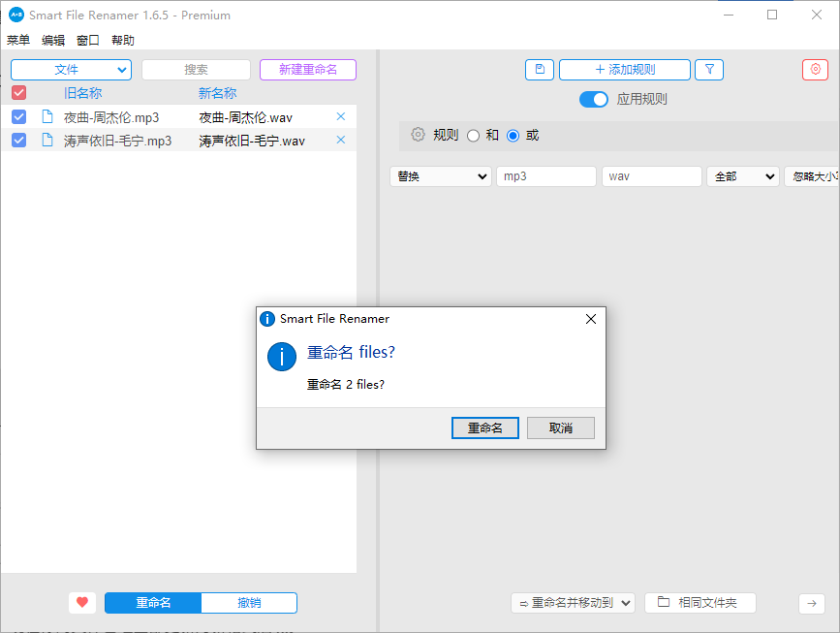This screenshot has width=840, height=633.
Task: Click the 新名称 column header
Action: (x=217, y=93)
